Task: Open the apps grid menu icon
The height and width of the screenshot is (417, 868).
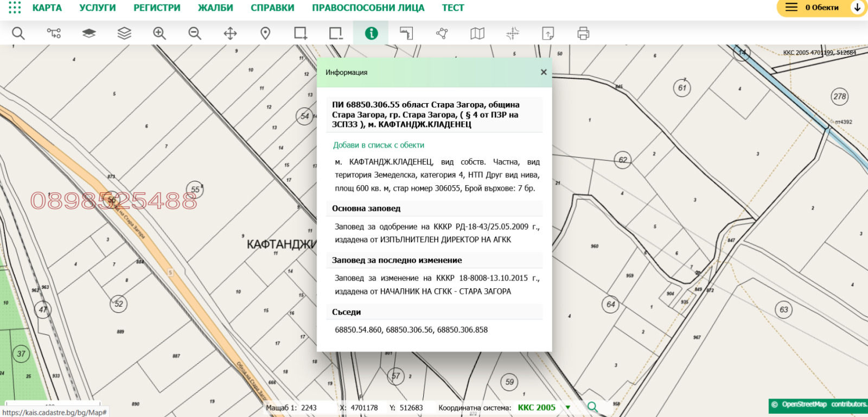Action: pyautogui.click(x=15, y=8)
